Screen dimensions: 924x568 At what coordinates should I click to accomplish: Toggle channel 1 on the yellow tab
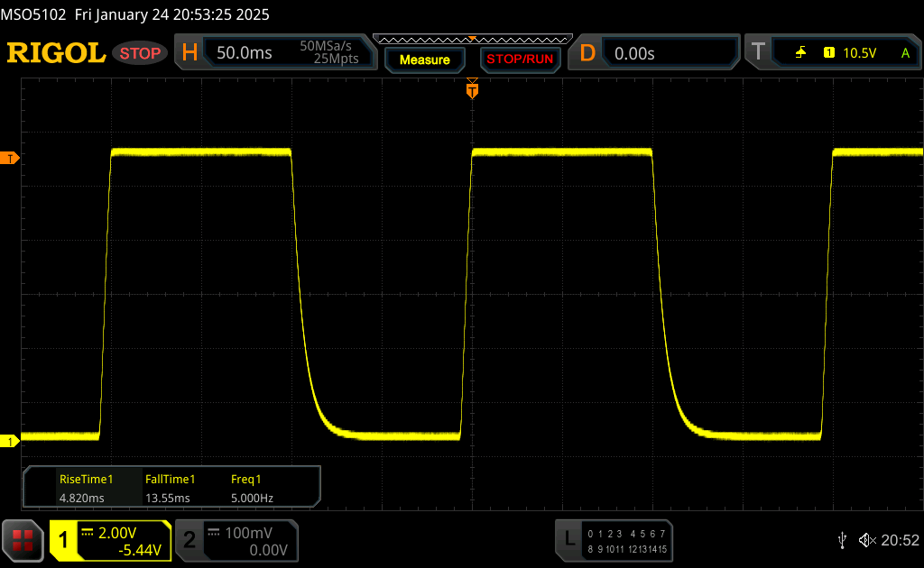(64, 540)
